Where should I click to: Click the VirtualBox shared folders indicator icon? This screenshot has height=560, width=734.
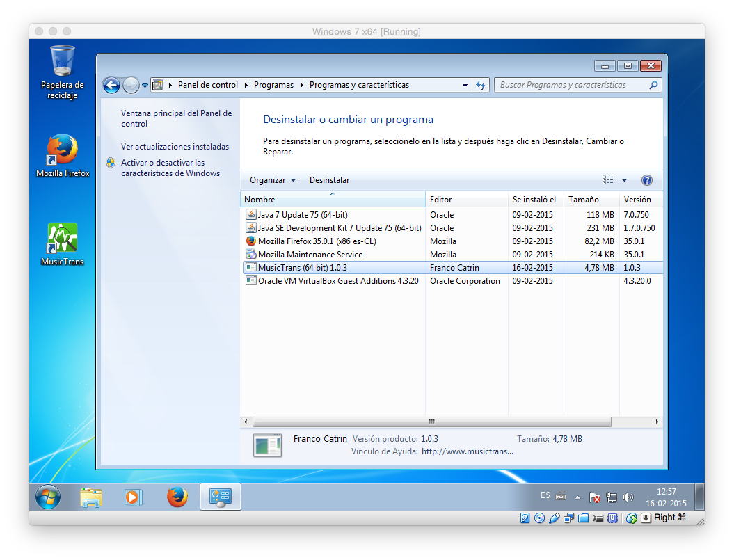click(x=583, y=518)
